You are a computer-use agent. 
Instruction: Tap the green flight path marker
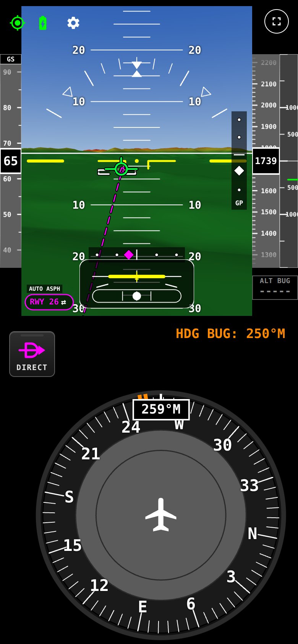click(121, 169)
